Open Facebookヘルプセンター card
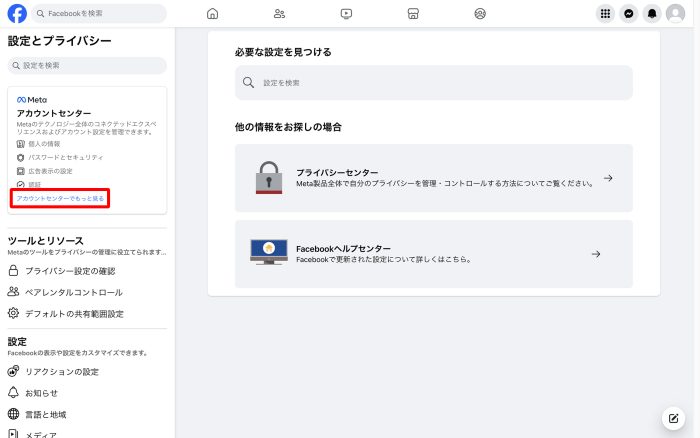Viewport: 700px width, 438px height. (433, 253)
